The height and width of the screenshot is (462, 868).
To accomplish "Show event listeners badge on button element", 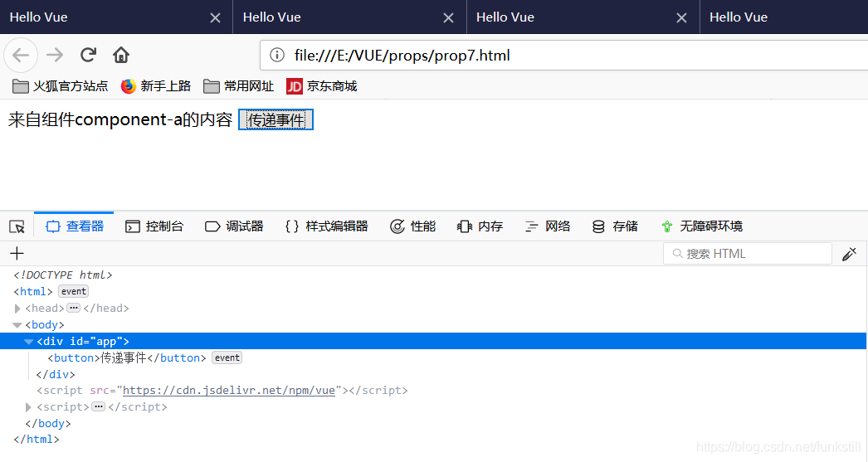I will click(x=227, y=357).
